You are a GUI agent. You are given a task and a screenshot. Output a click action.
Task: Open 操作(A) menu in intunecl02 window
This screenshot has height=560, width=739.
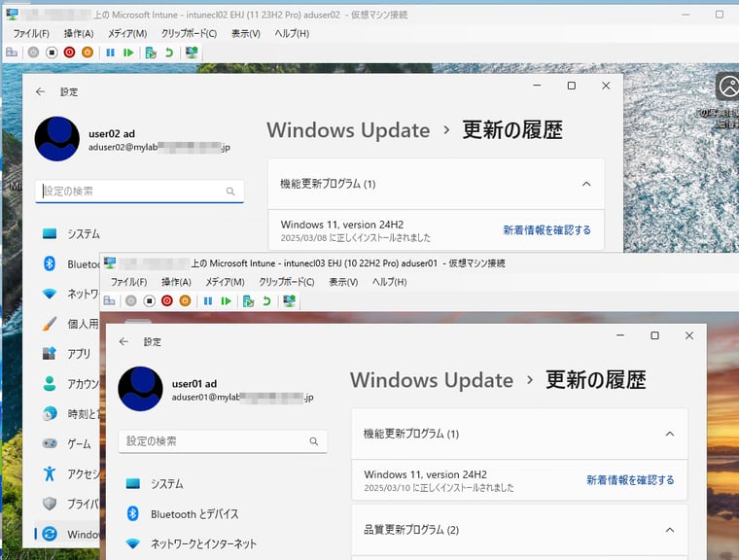tap(79, 33)
